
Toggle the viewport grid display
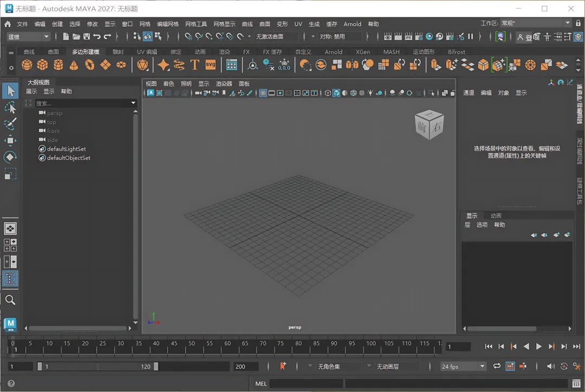point(263,93)
